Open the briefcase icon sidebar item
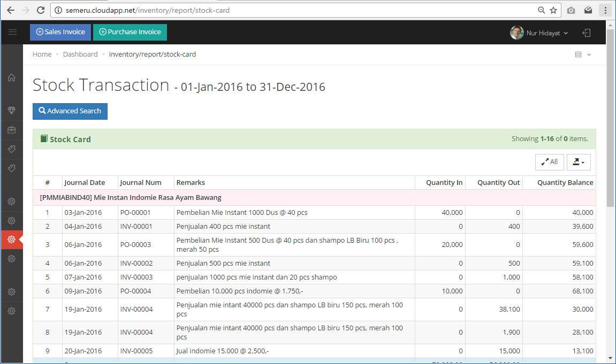 [11, 130]
